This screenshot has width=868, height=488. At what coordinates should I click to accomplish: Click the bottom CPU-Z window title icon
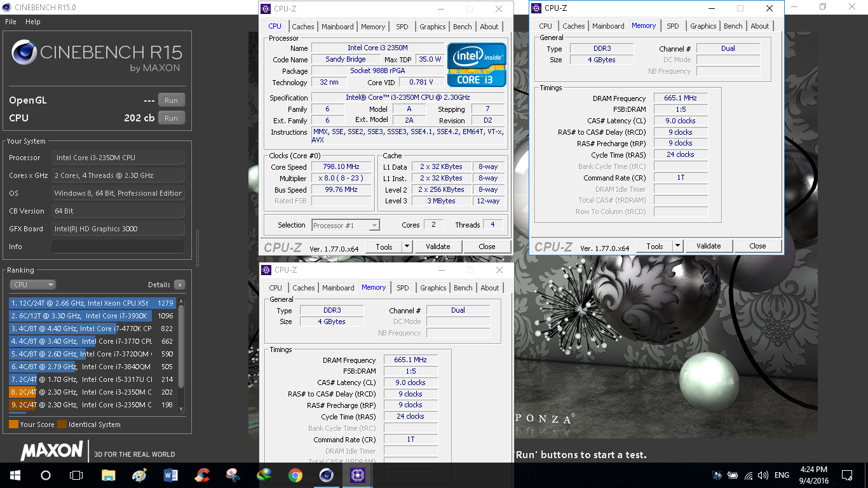(x=267, y=270)
